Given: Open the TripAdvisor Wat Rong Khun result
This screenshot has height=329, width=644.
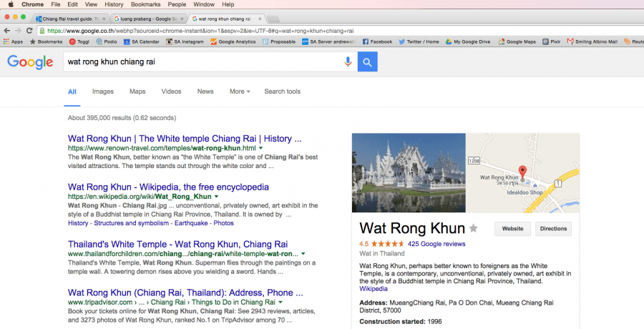Looking at the screenshot, I should coord(185,293).
